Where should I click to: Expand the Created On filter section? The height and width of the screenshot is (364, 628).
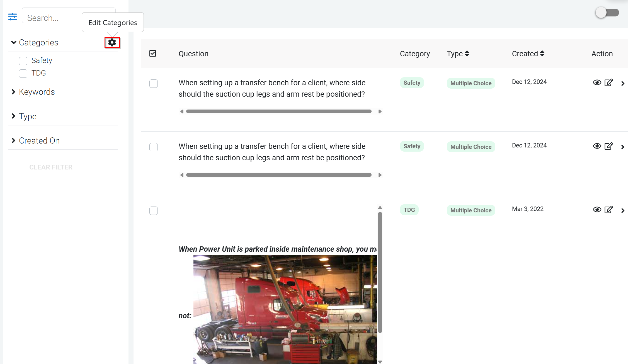pyautogui.click(x=13, y=140)
